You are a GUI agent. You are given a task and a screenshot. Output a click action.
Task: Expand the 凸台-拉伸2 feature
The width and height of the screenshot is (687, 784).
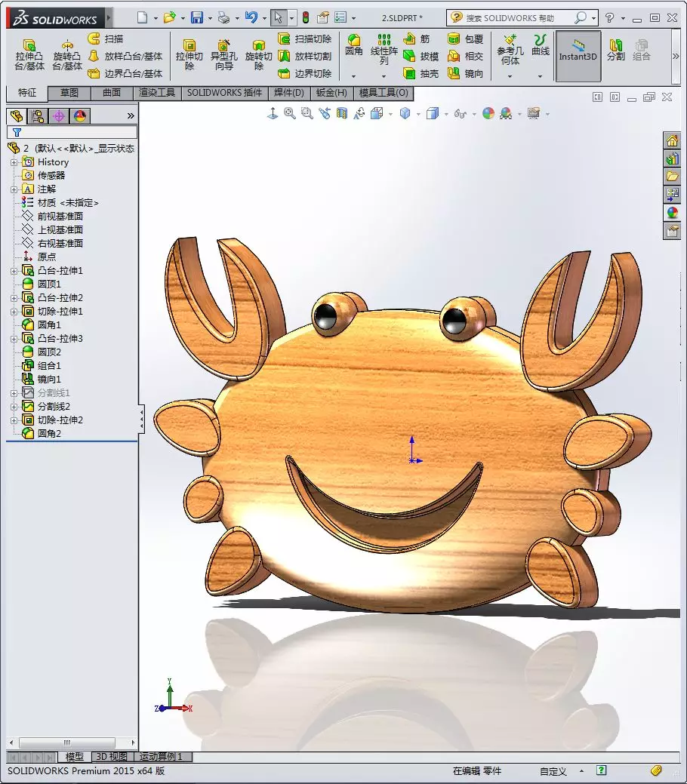14,297
